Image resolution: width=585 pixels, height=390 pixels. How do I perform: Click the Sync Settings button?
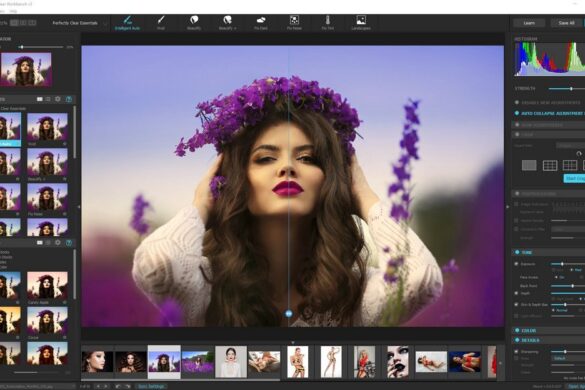[151, 387]
